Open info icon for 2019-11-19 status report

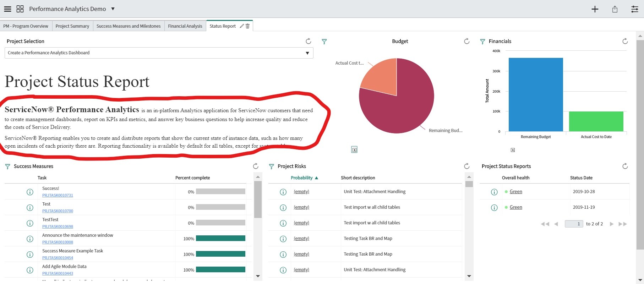(x=494, y=208)
